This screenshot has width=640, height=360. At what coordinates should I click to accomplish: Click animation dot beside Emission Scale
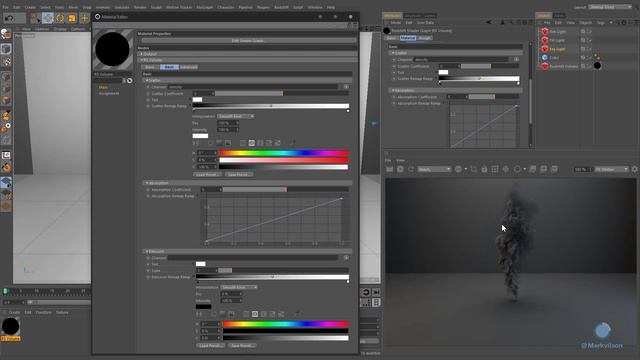[148, 270]
